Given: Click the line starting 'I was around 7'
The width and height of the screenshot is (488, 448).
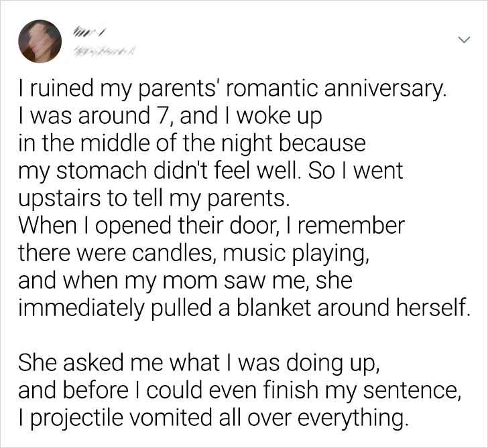Looking at the screenshot, I should click(170, 117).
